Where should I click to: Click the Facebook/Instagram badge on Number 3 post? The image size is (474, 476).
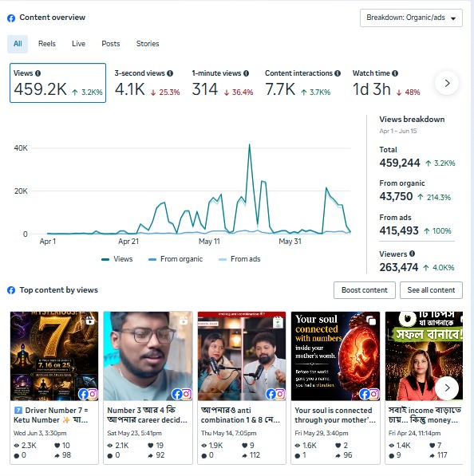(x=182, y=394)
